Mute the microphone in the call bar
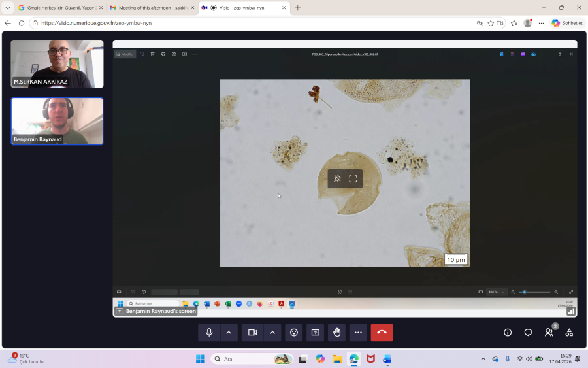The width and height of the screenshot is (588, 368). 209,333
